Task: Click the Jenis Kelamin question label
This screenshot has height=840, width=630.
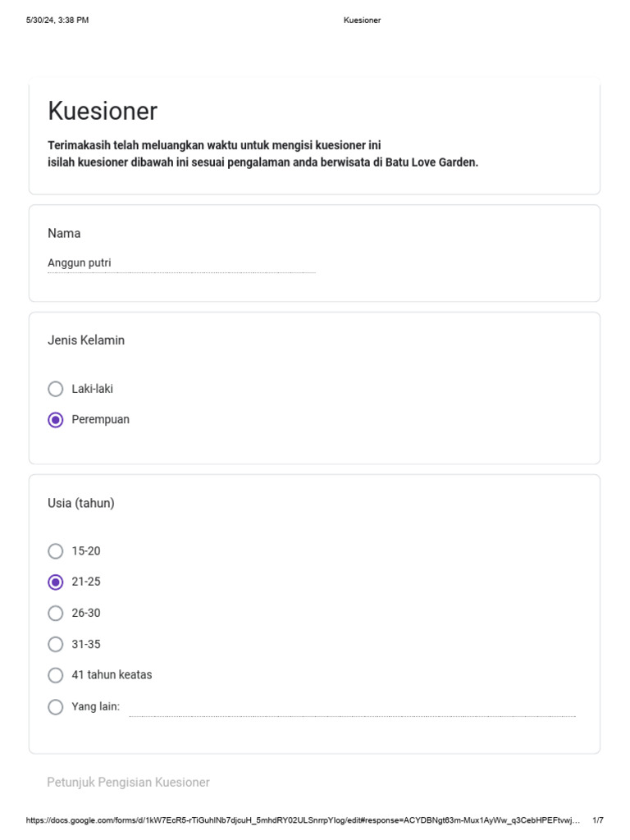Action: (86, 340)
